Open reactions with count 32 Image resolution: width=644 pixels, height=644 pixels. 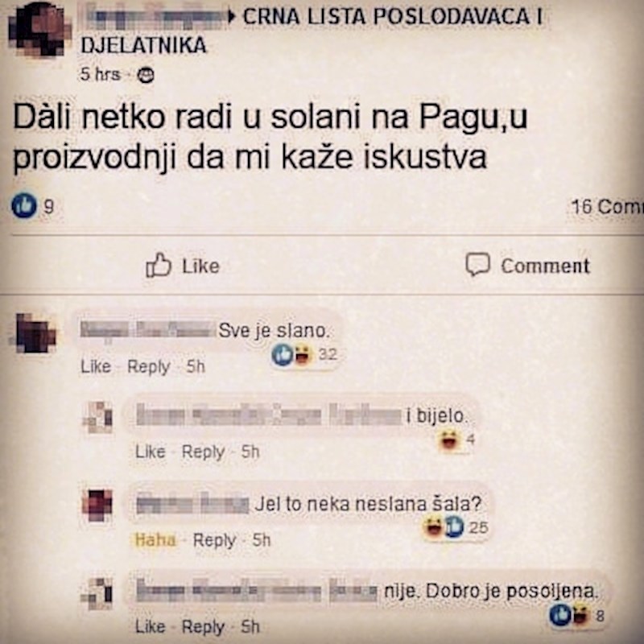[x=304, y=354]
